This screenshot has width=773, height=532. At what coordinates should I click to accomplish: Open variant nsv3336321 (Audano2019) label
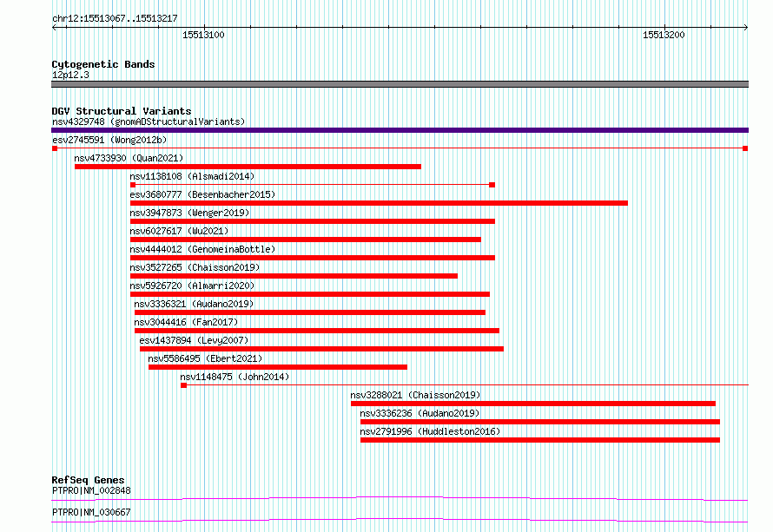(194, 304)
